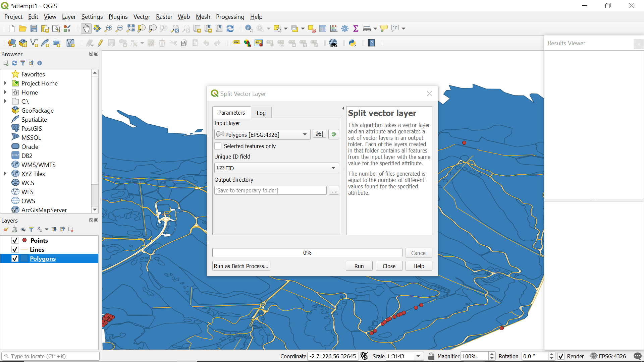
Task: Toggle the Render checkbox in status bar
Action: tap(561, 356)
